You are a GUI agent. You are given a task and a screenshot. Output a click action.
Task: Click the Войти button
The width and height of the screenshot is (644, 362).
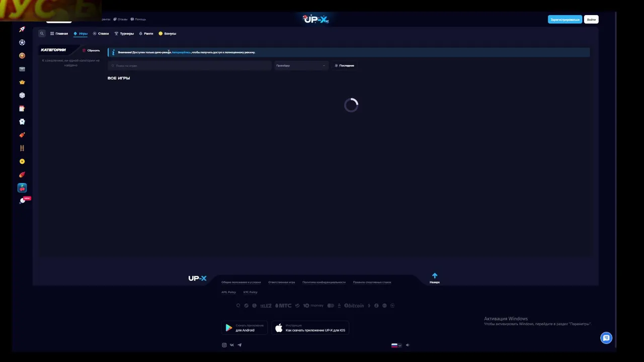[591, 20]
